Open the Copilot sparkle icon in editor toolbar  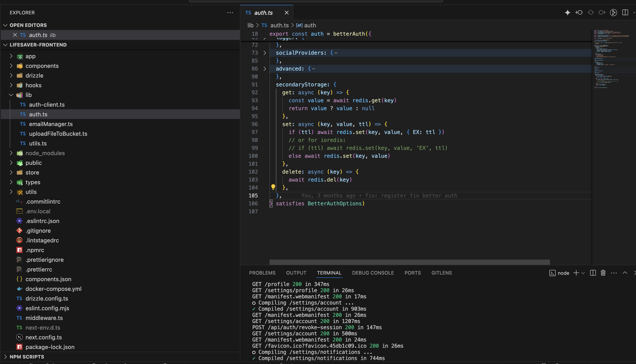point(567,13)
